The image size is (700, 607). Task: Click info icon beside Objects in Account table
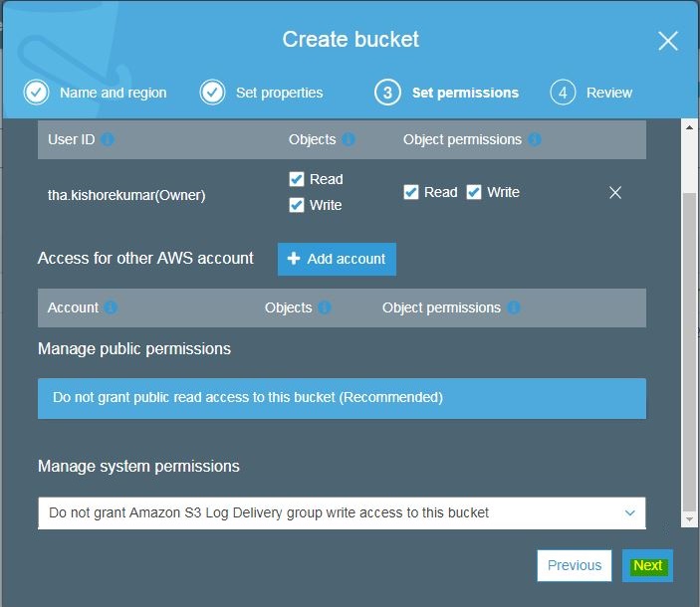coord(325,307)
